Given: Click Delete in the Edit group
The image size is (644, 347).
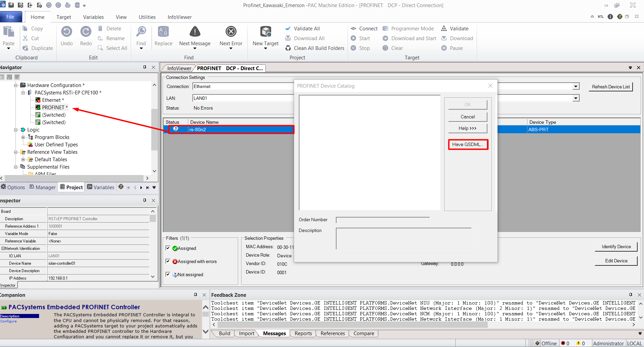Looking at the screenshot, I should pyautogui.click(x=109, y=29).
